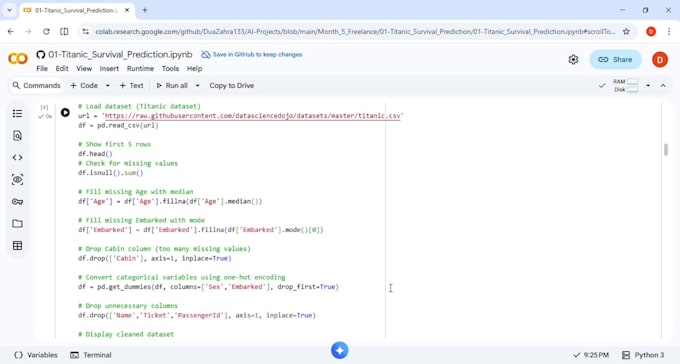The image size is (680, 364).
Task: Open Chrome three-dot menu
Action: (x=669, y=32)
